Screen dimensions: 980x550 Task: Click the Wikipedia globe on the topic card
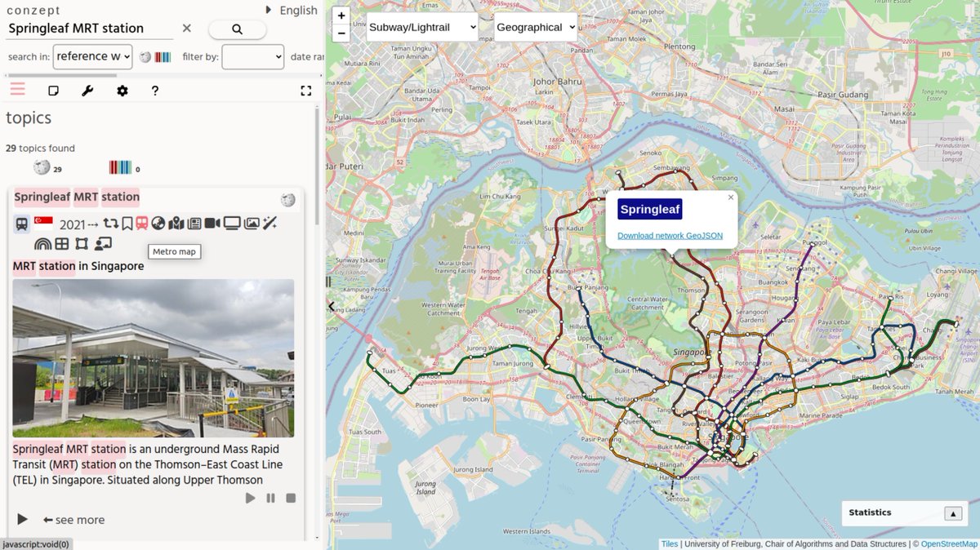pyautogui.click(x=287, y=200)
